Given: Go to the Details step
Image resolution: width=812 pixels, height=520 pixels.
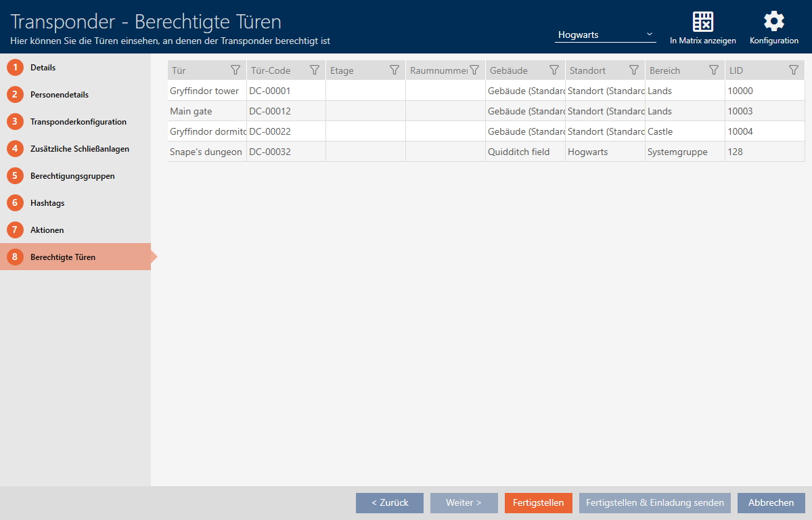Looking at the screenshot, I should pos(43,68).
